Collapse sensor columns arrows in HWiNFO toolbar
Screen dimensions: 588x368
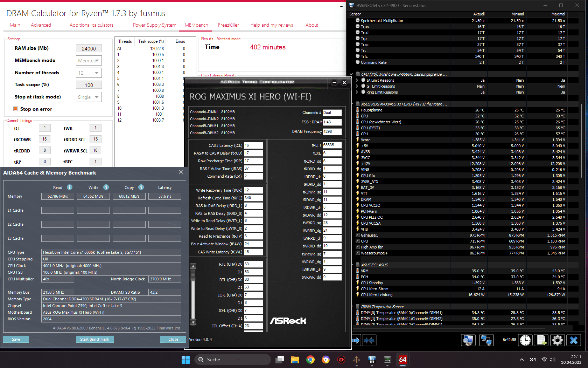click(369, 340)
